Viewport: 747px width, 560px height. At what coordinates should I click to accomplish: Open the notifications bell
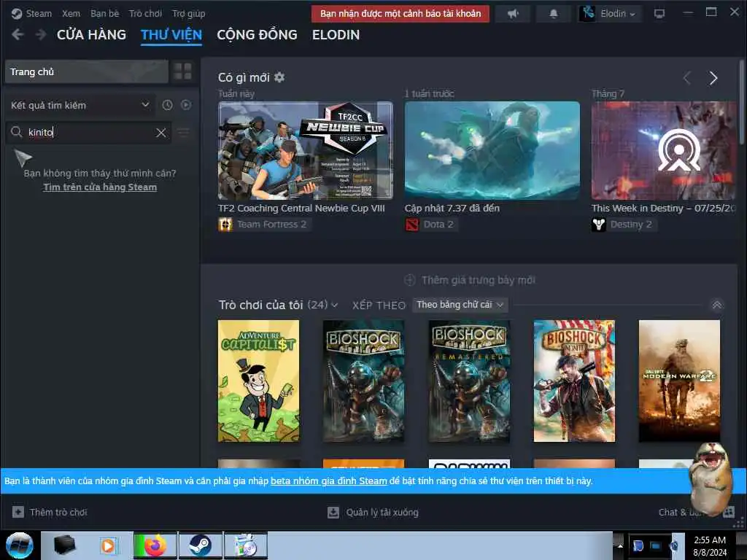[x=553, y=14]
